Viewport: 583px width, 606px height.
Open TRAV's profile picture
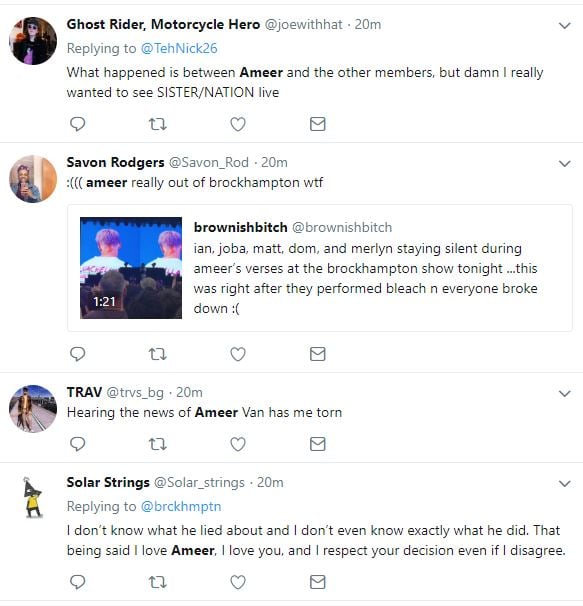point(33,409)
